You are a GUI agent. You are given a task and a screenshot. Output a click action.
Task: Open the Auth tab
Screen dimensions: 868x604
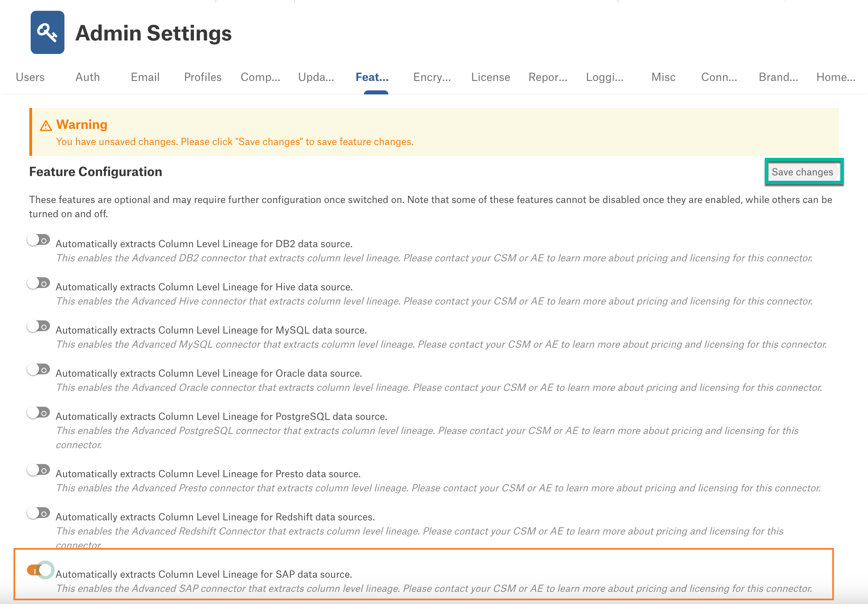coord(88,77)
